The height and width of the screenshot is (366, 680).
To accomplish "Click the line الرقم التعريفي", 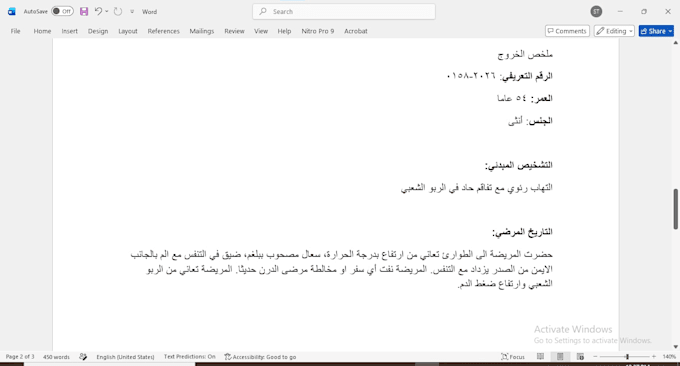I will pyautogui.click(x=499, y=76).
